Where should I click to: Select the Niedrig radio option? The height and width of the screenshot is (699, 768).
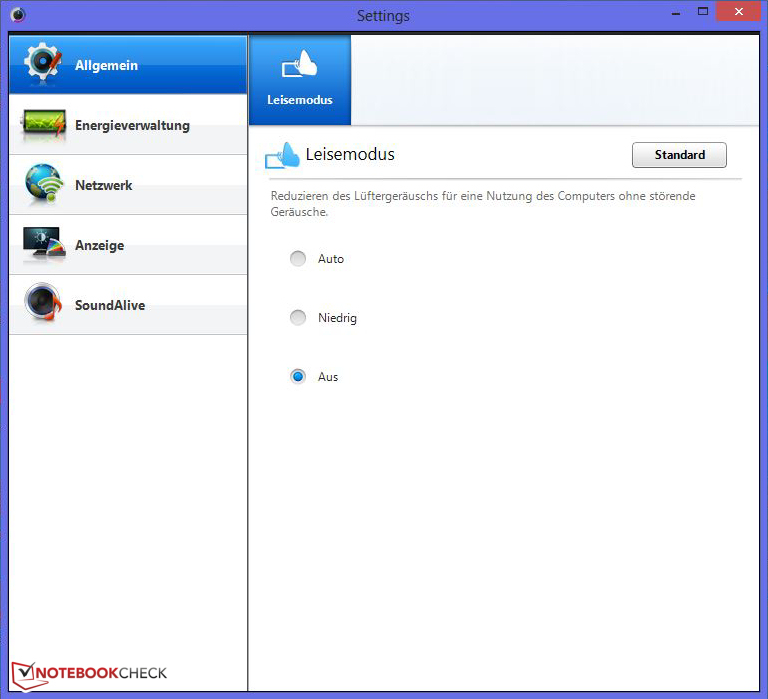click(298, 317)
